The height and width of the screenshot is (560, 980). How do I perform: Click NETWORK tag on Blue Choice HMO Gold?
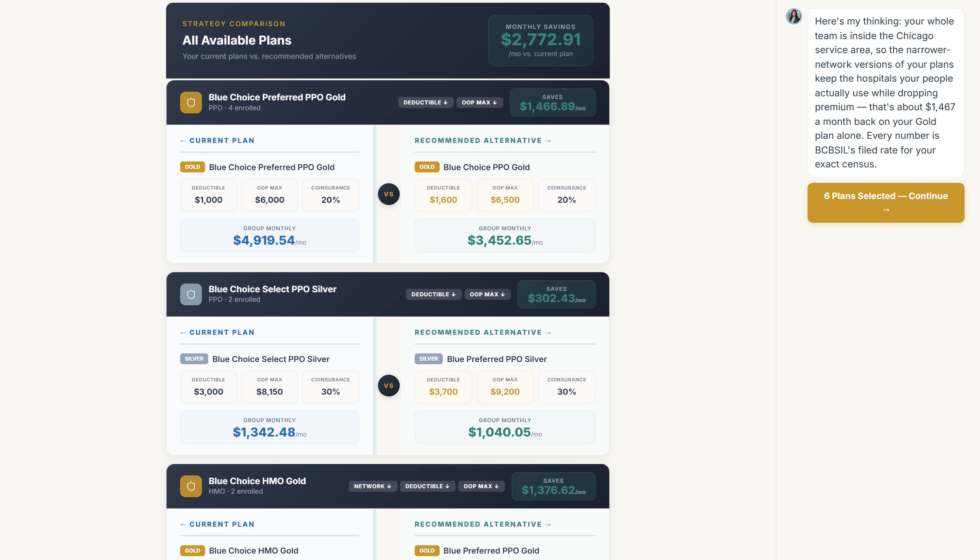click(x=373, y=486)
